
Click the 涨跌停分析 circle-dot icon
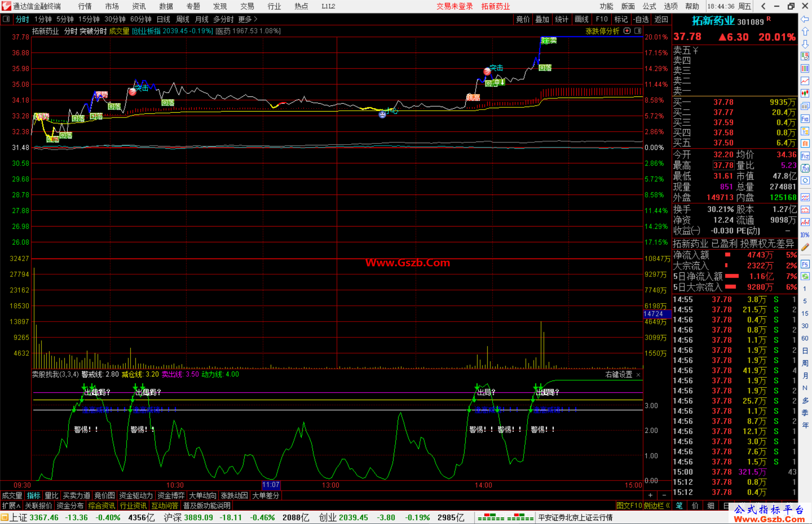pyautogui.click(x=627, y=31)
